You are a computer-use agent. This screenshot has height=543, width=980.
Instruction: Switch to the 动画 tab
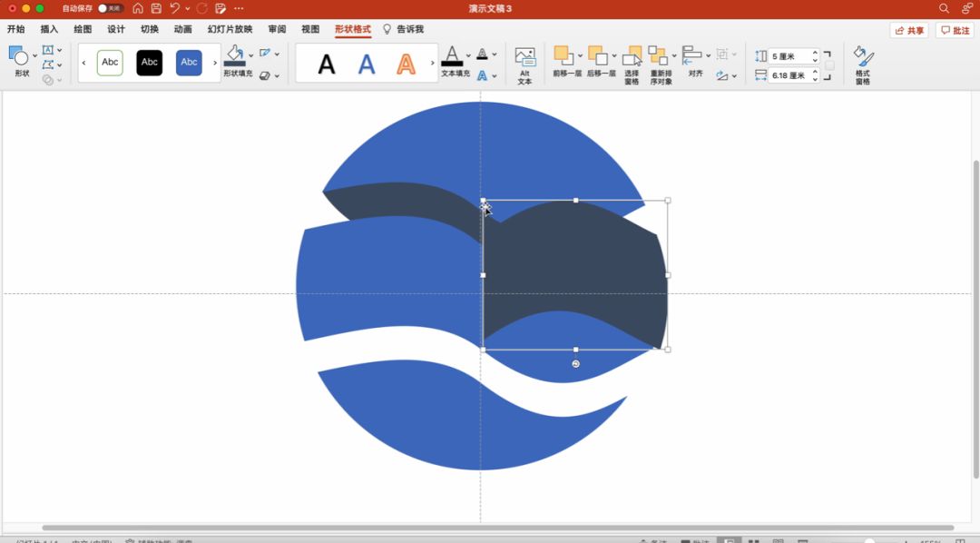182,29
